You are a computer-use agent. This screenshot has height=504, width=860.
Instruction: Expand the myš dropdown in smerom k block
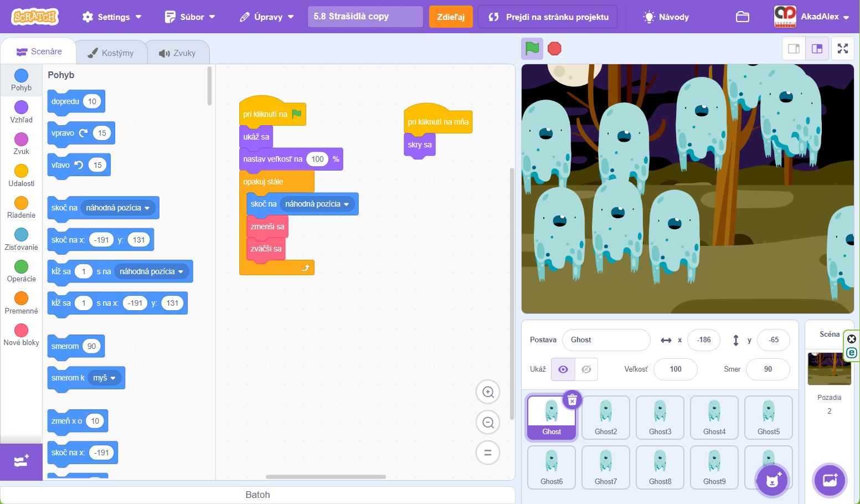104,378
